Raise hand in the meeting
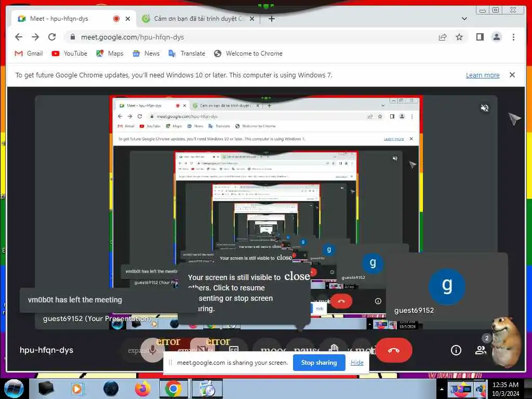The height and width of the screenshot is (399, 532). (334, 348)
